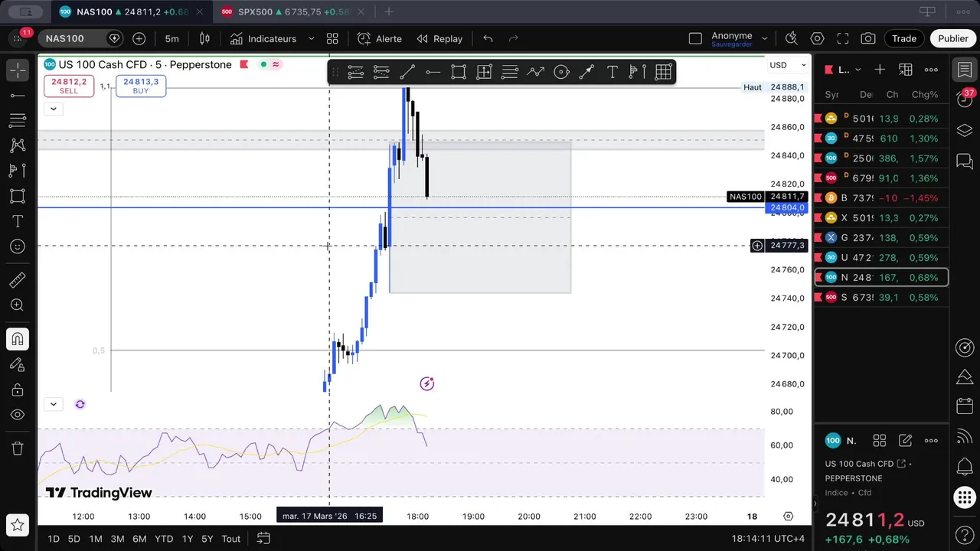Toggle lock all drawings

click(x=17, y=390)
